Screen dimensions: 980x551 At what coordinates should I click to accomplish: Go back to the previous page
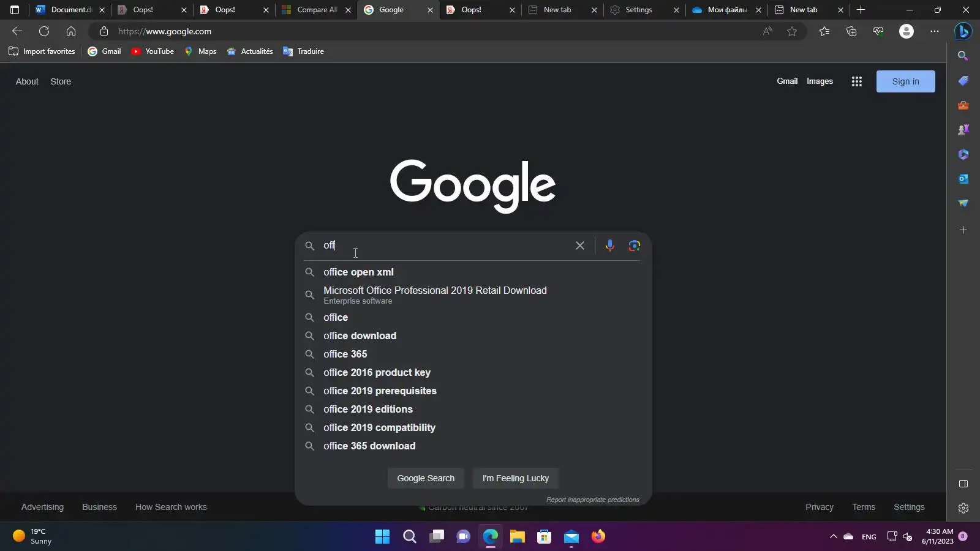(17, 31)
